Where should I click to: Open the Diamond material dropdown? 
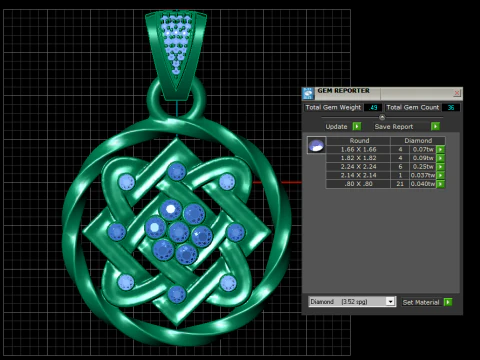[x=390, y=302]
